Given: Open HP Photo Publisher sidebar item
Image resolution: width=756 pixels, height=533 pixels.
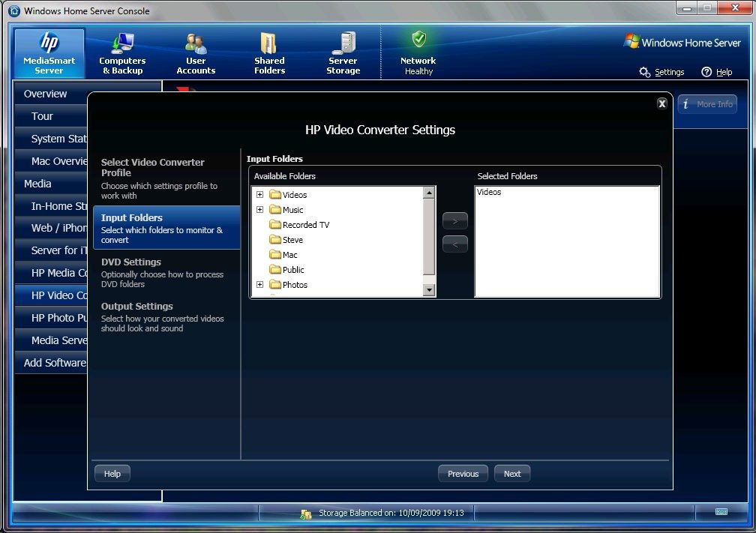Looking at the screenshot, I should click(x=51, y=318).
